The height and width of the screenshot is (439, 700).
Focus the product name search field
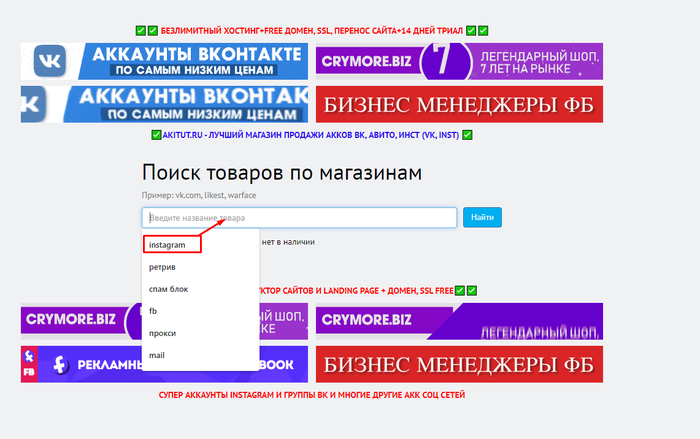299,217
